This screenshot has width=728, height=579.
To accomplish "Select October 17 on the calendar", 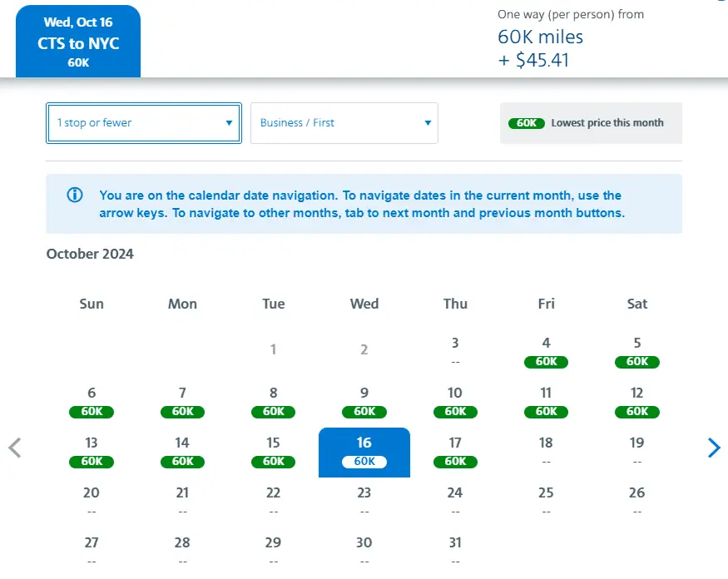I will (x=455, y=451).
